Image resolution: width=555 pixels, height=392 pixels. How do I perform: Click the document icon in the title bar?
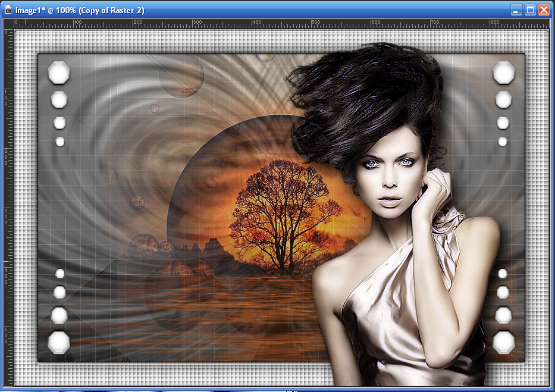[x=8, y=10]
